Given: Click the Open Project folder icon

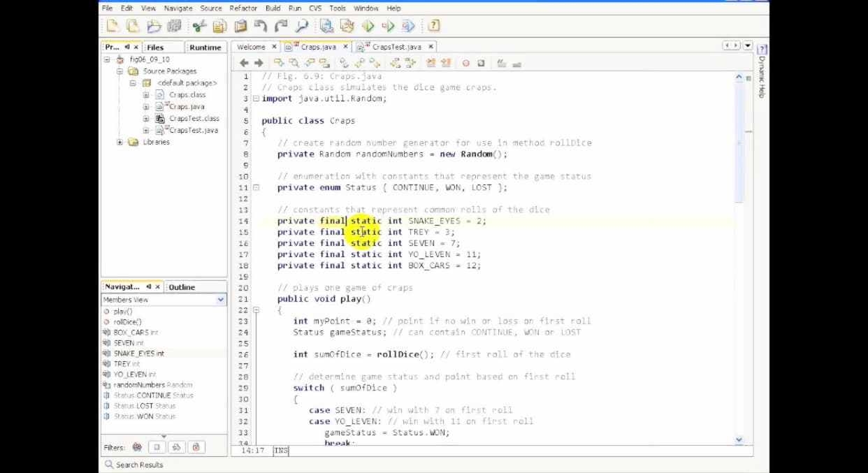Looking at the screenshot, I should (154, 26).
